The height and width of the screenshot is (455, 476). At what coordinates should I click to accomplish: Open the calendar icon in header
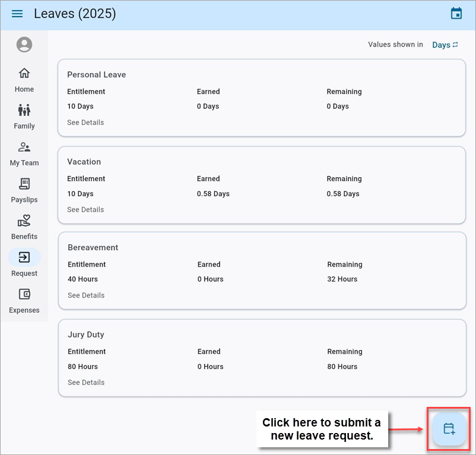(x=456, y=14)
